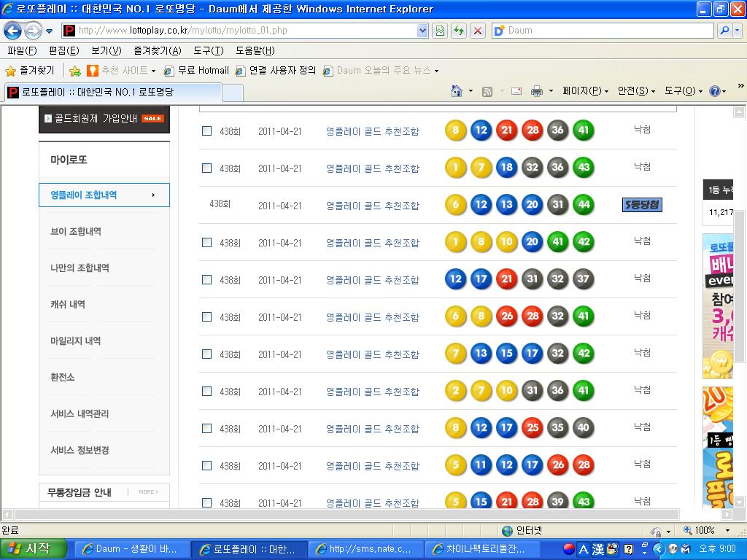Click the Print icon in command bar
The image size is (747, 560).
tap(537, 91)
